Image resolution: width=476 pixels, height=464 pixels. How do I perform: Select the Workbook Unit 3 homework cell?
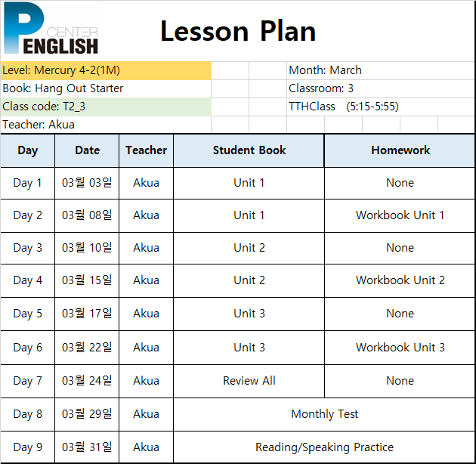pos(400,348)
